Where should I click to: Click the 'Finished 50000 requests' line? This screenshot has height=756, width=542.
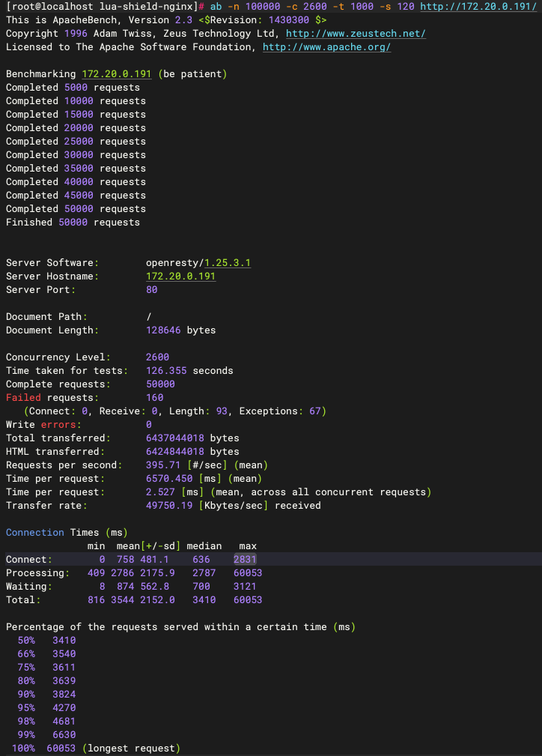point(73,223)
